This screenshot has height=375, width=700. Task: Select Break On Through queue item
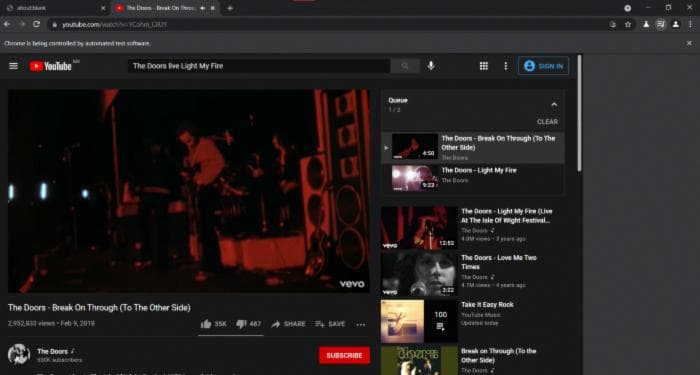click(473, 148)
